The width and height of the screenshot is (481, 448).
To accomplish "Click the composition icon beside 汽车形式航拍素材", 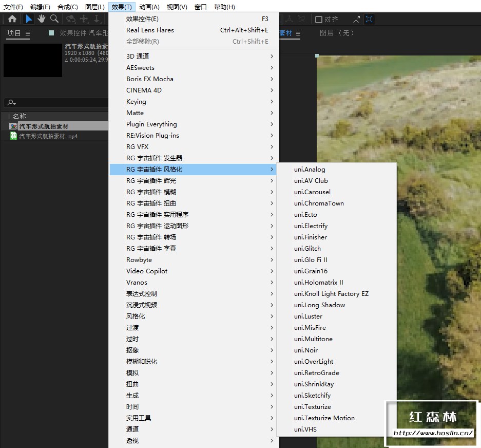I will point(13,126).
